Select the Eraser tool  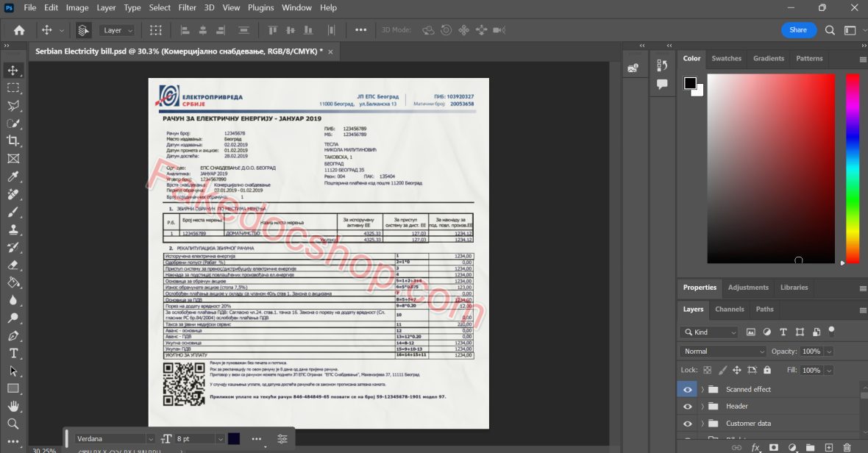click(x=13, y=265)
